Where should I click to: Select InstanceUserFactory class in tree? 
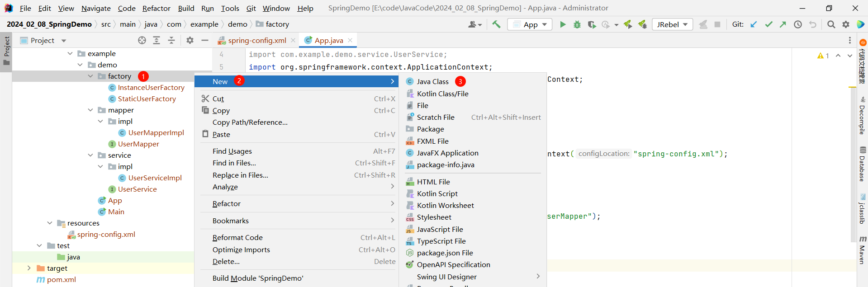pos(151,87)
